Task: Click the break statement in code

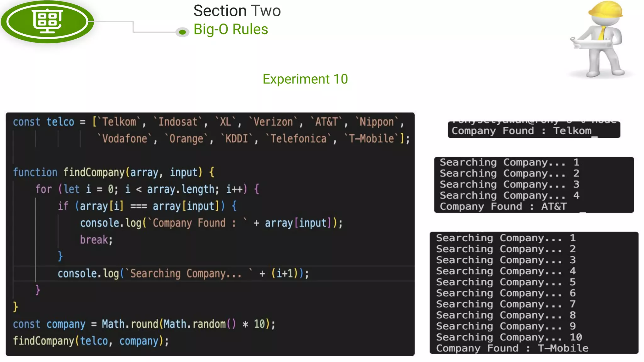Action: coord(96,240)
